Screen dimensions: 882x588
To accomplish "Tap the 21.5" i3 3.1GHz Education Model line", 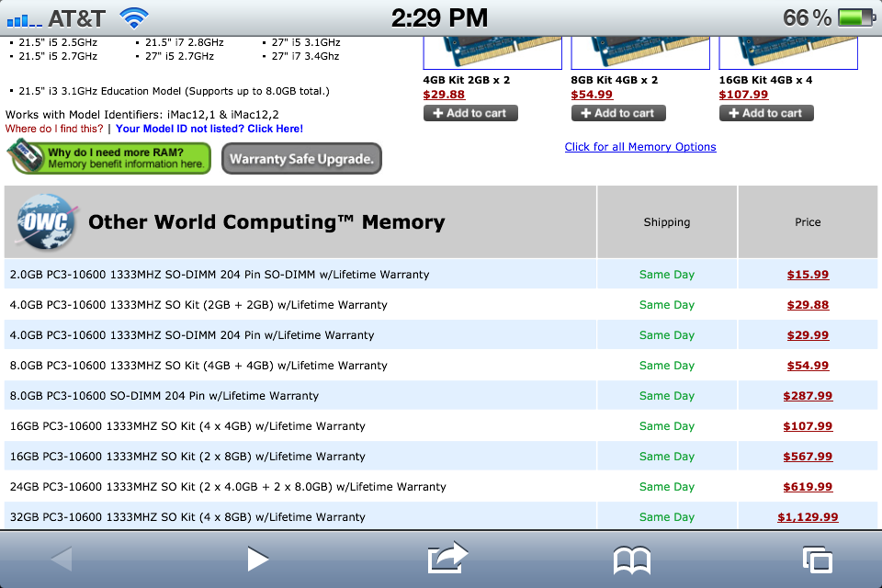I will point(174,91).
